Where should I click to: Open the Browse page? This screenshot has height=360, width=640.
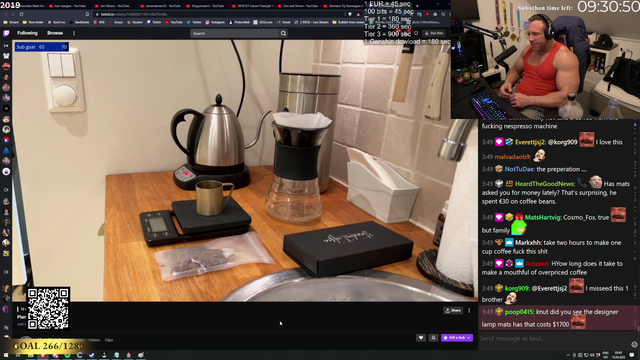pos(55,33)
